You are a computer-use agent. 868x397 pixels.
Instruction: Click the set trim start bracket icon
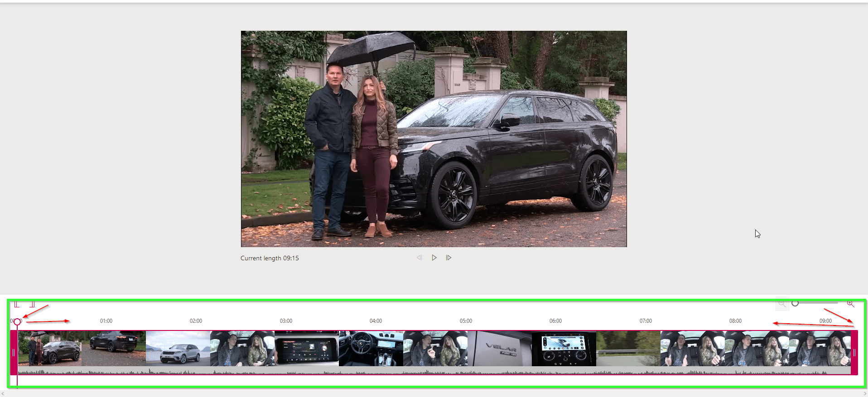pyautogui.click(x=17, y=304)
